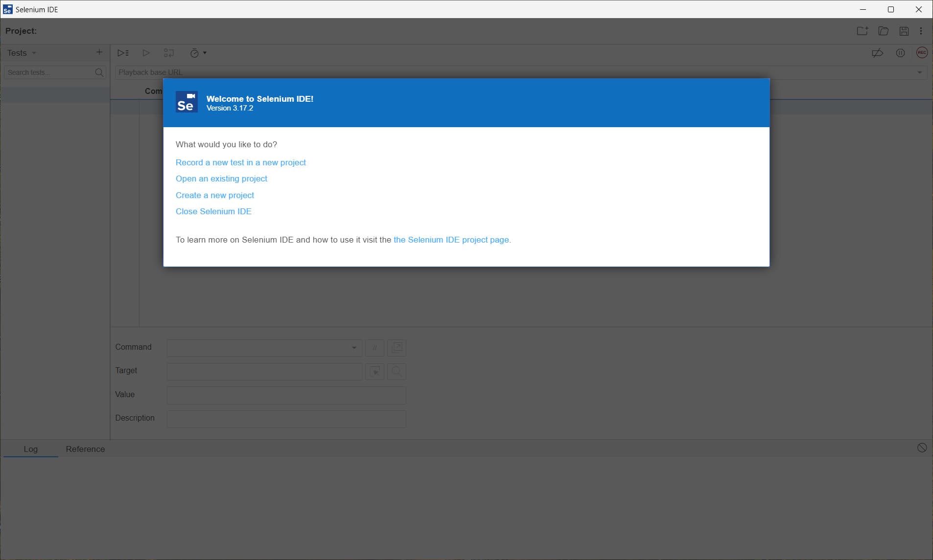Viewport: 933px width, 560px height.
Task: Switch to the Log tab
Action: click(30, 449)
